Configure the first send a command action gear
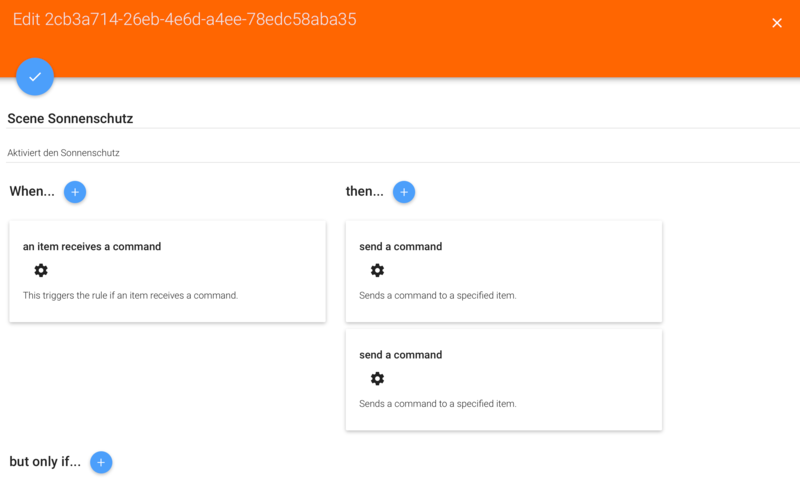This screenshot has width=800, height=499. coord(377,270)
